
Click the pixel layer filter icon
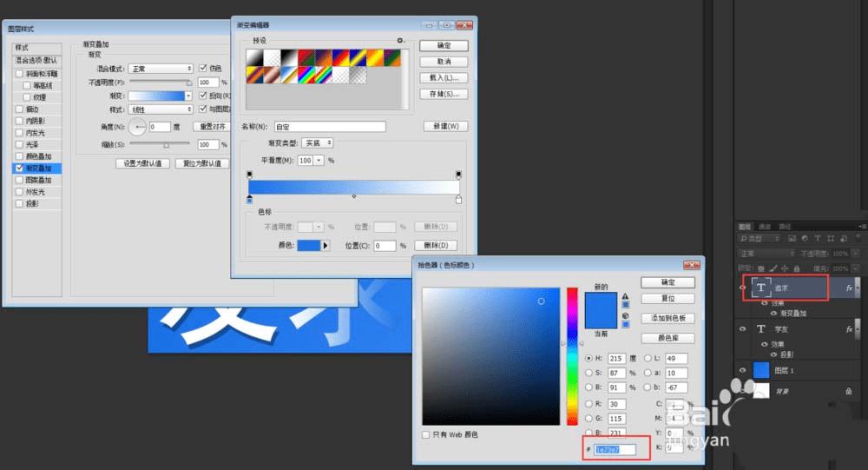tap(792, 238)
